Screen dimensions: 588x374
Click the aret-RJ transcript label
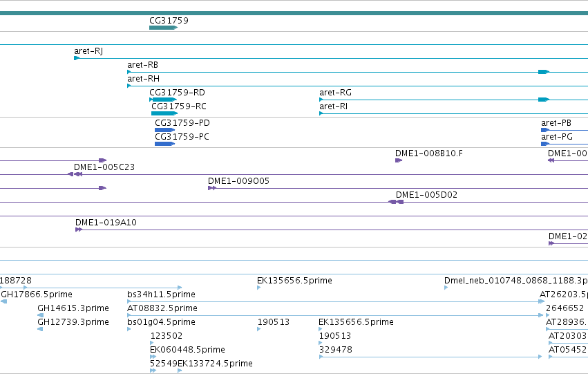(x=88, y=51)
